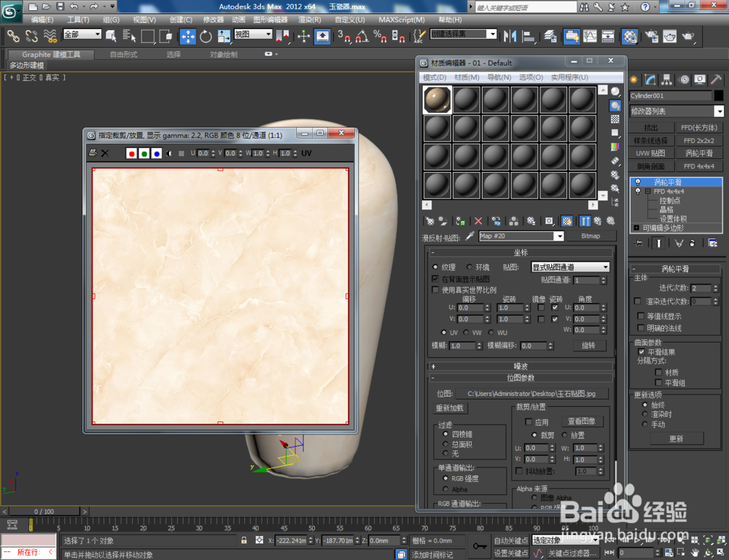Toggle 在背面显示贴图 checkbox

[x=435, y=279]
